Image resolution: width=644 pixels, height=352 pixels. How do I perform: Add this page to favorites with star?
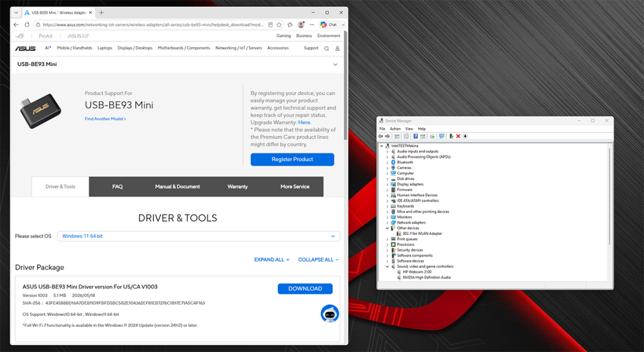tap(279, 25)
